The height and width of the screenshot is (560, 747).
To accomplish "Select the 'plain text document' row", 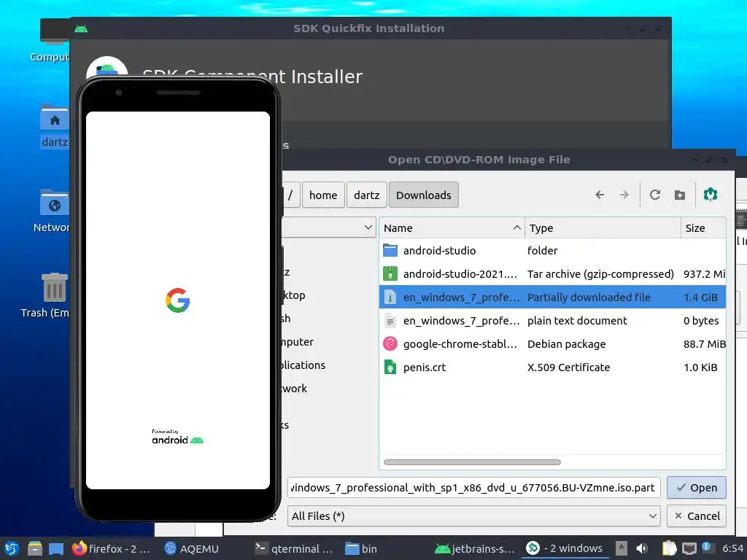I will 553,321.
